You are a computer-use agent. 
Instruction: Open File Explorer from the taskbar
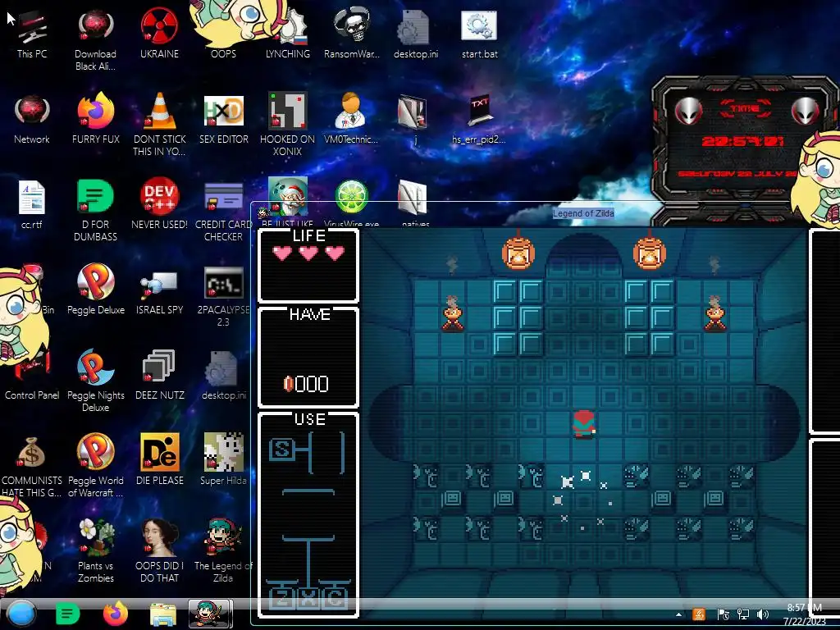click(163, 615)
